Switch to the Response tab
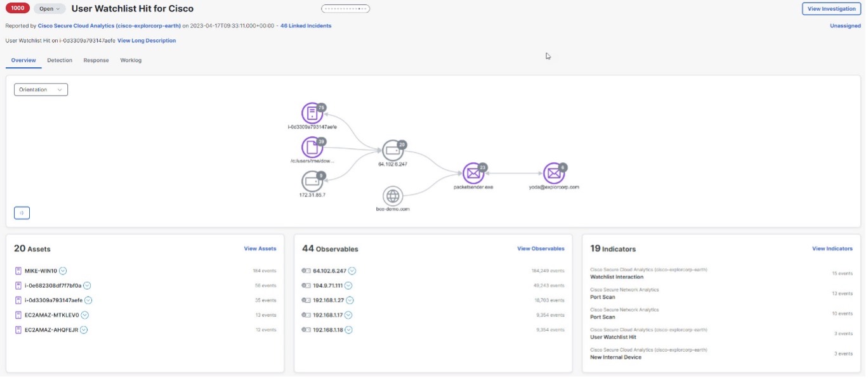868x379 pixels. point(96,60)
